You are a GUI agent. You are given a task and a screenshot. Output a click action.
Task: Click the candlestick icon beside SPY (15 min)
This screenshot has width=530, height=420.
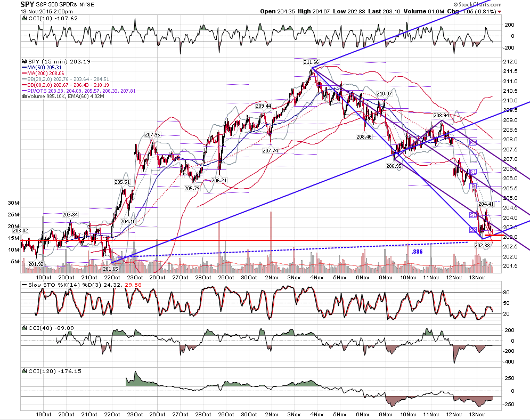click(x=25, y=61)
